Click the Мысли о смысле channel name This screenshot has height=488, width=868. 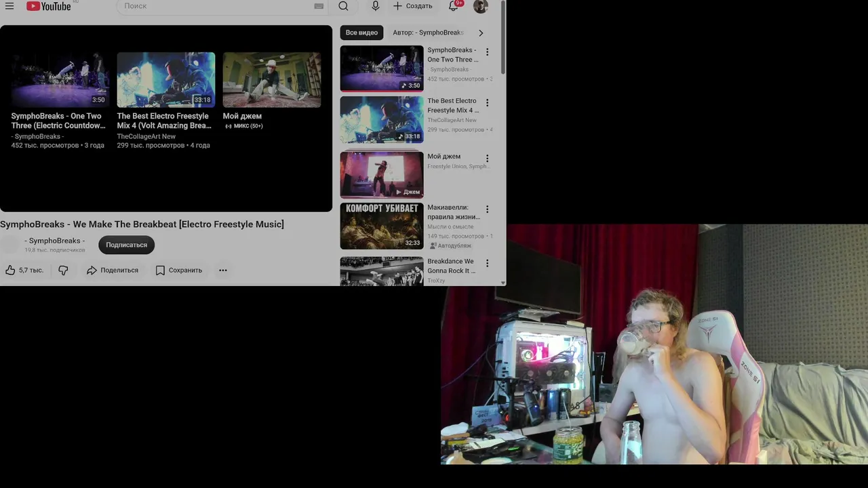click(x=450, y=226)
